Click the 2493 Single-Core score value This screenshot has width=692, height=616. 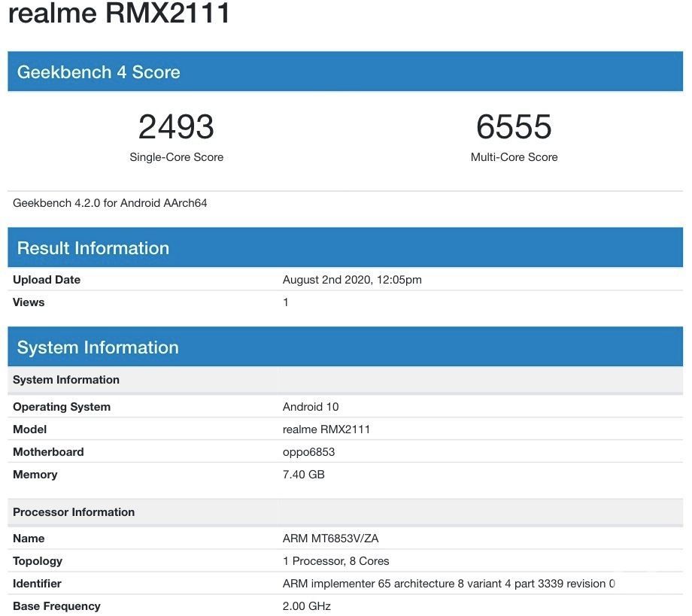click(175, 126)
